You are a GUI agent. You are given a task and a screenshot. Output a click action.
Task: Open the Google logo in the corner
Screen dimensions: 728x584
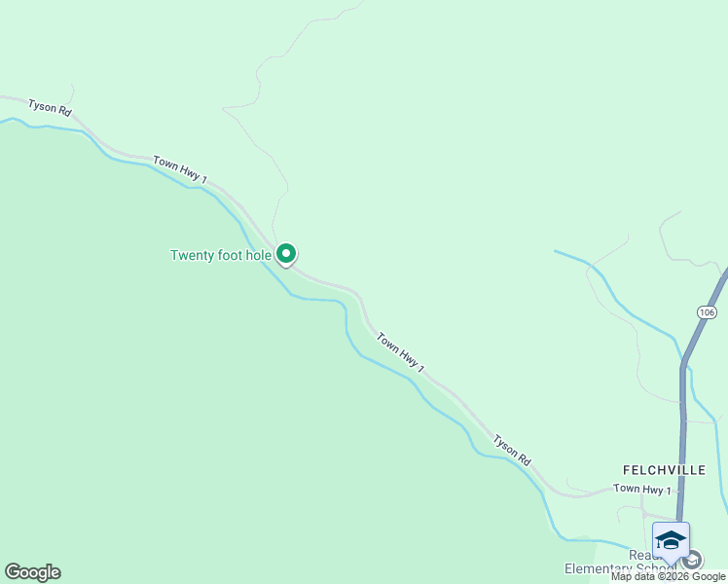[x=32, y=572]
